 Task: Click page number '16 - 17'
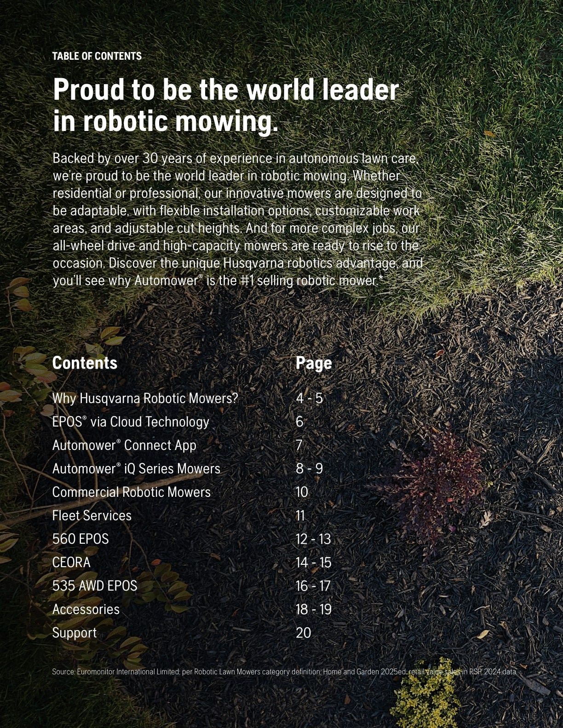click(x=313, y=586)
